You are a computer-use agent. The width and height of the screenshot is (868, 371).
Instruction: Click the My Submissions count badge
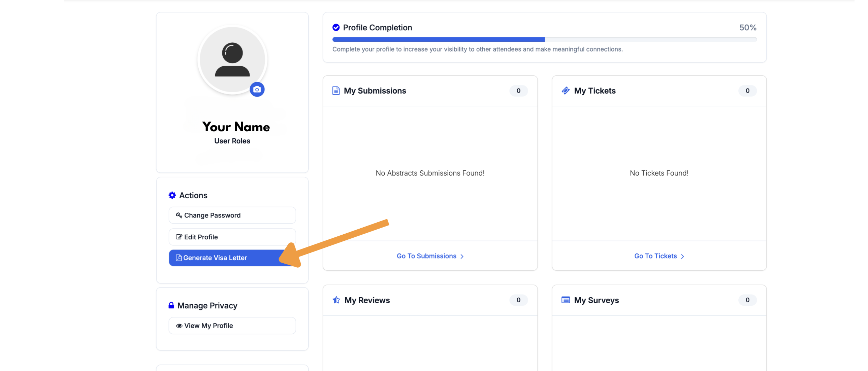pos(518,91)
